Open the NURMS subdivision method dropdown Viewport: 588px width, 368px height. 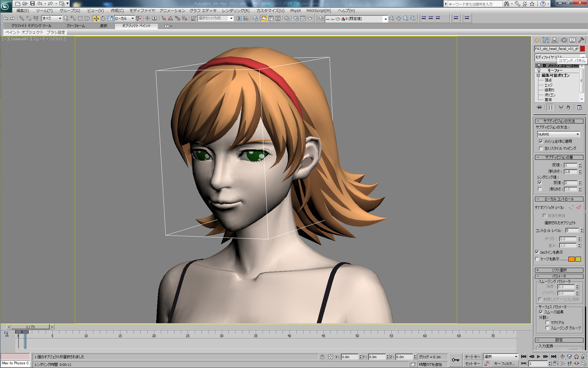click(578, 134)
